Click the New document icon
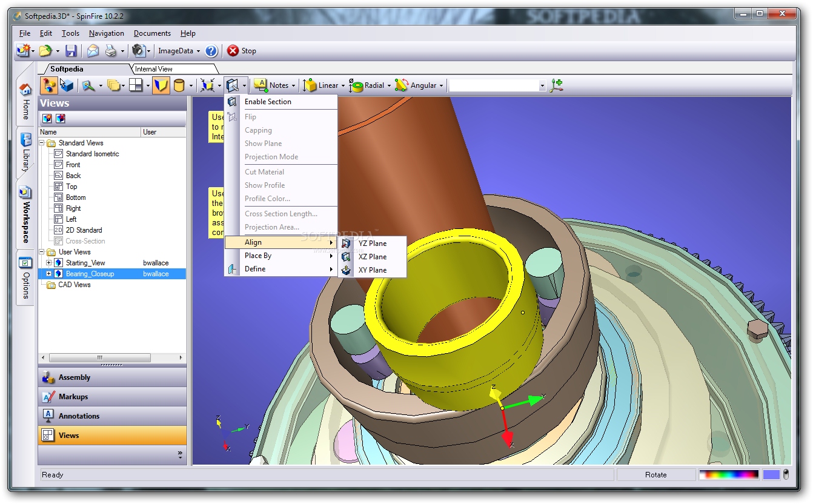Screen dimensions: 813x504 [x=24, y=51]
